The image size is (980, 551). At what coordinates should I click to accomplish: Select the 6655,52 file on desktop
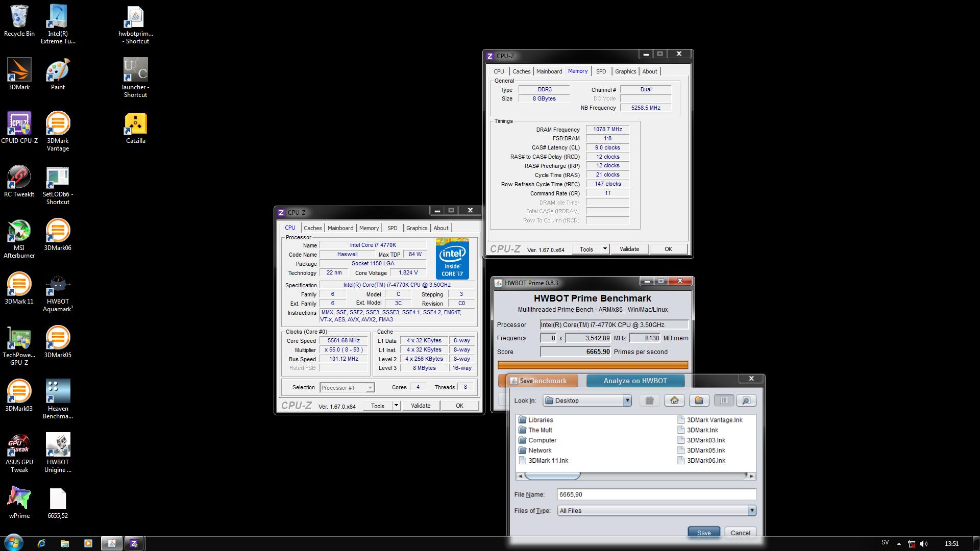pyautogui.click(x=58, y=503)
